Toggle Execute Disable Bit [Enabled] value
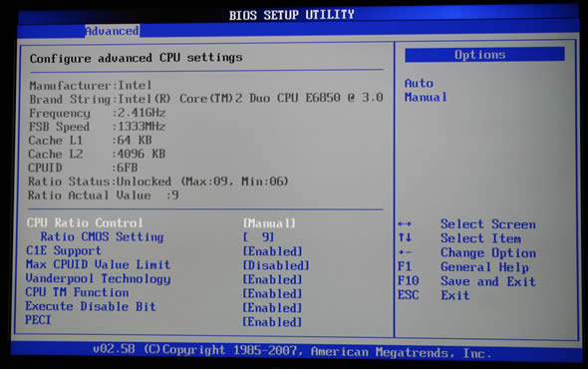Image resolution: width=588 pixels, height=369 pixels. [272, 308]
